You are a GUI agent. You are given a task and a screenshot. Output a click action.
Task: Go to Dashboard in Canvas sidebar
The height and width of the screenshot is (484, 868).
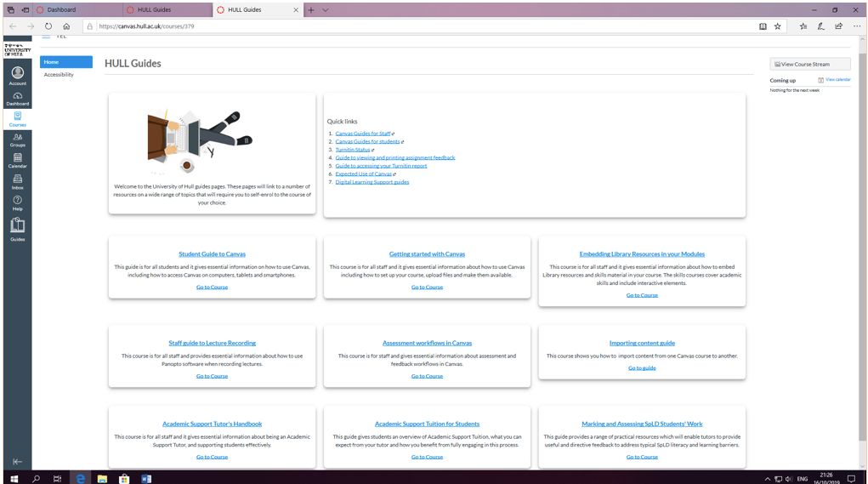coord(18,99)
